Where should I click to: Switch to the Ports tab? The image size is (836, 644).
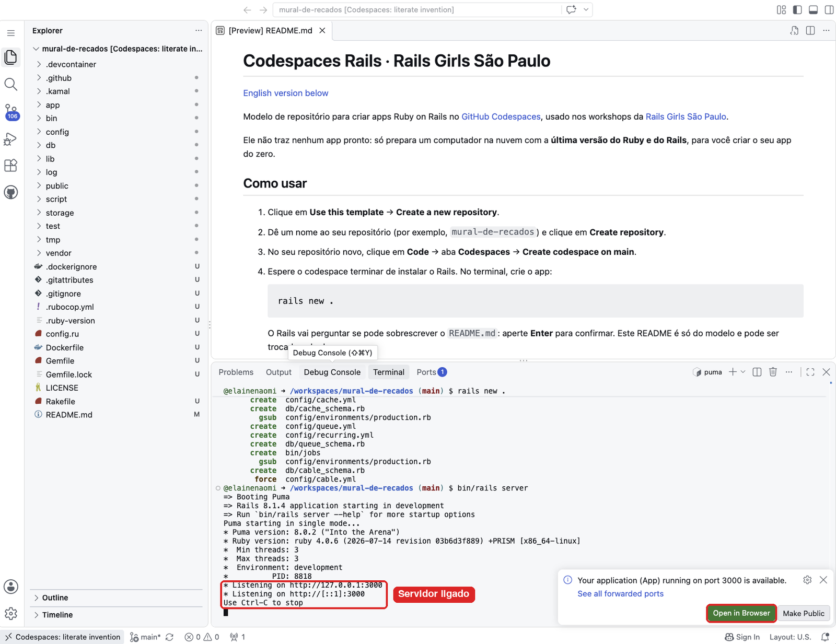pos(432,372)
